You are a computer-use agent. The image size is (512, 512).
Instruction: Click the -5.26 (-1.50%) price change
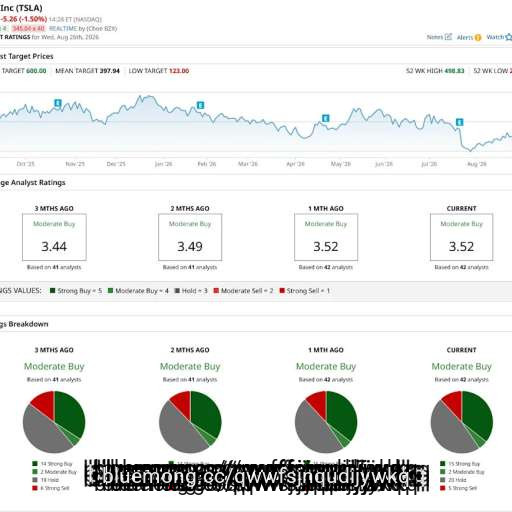[23, 19]
